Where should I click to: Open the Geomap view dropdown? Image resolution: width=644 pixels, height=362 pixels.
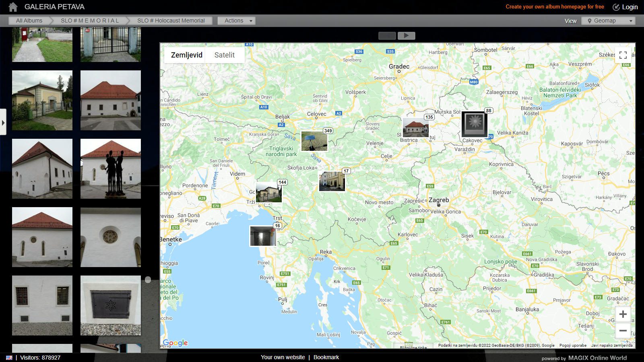point(608,21)
